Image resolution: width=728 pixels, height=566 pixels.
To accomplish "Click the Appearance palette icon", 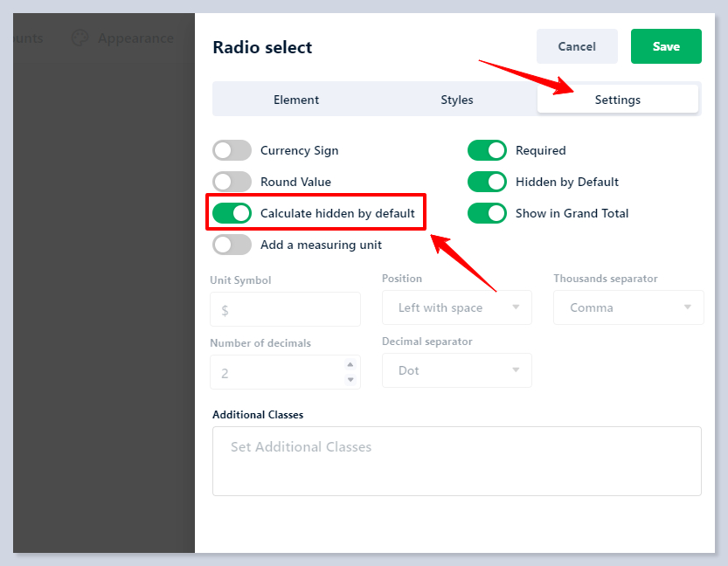I will coord(80,38).
